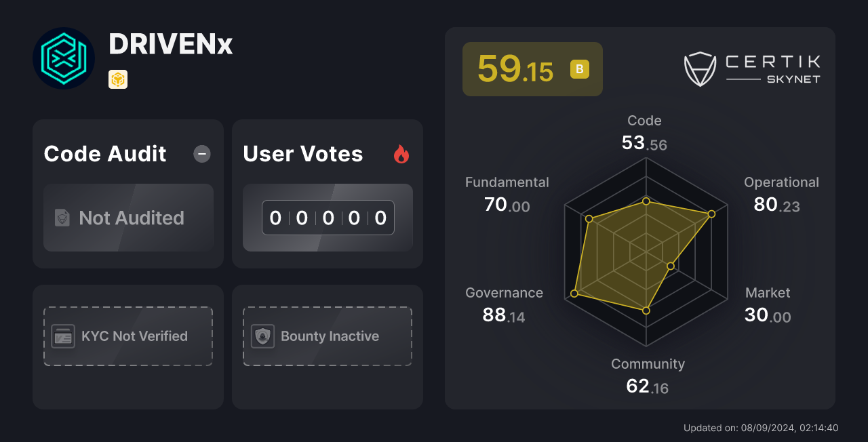The height and width of the screenshot is (442, 868).
Task: Toggle the minus indicator on Code Audit
Action: click(201, 154)
